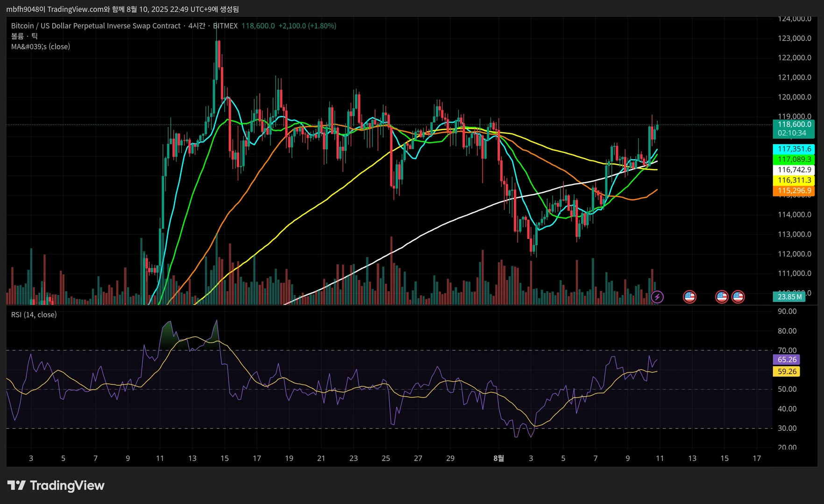Click the TradingView logo in the footer
Screen dimensions: 824x504
[x=56, y=486]
